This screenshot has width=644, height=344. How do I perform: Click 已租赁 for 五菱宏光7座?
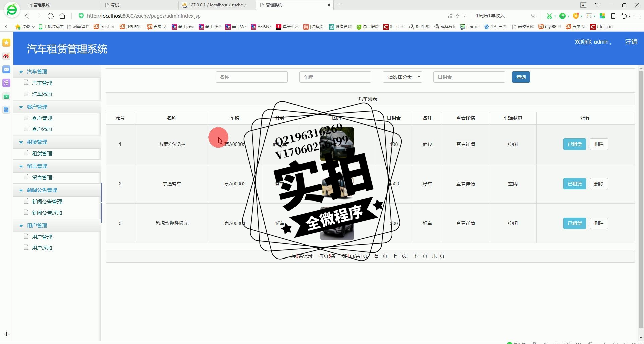click(574, 144)
